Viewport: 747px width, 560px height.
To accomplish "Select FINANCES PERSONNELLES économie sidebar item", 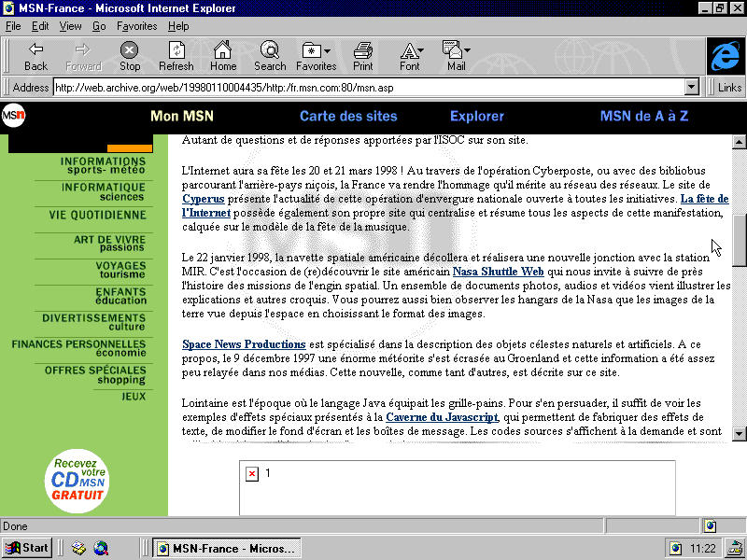I will pyautogui.click(x=78, y=348).
